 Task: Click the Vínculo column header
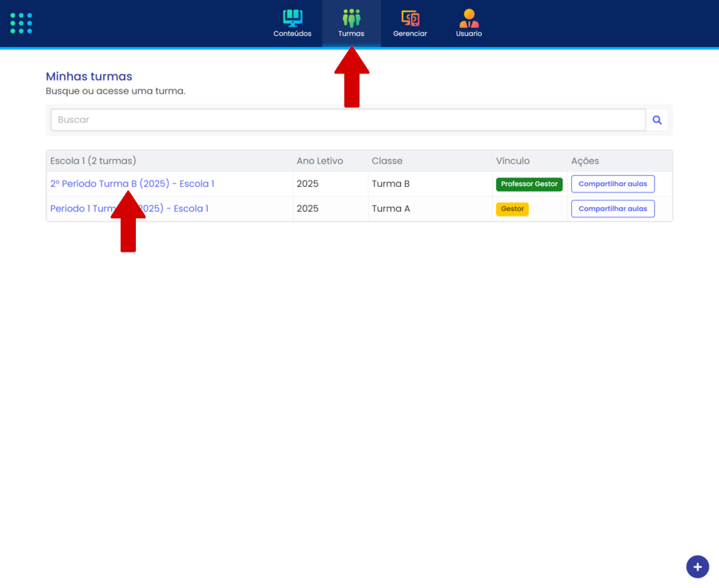click(x=512, y=161)
